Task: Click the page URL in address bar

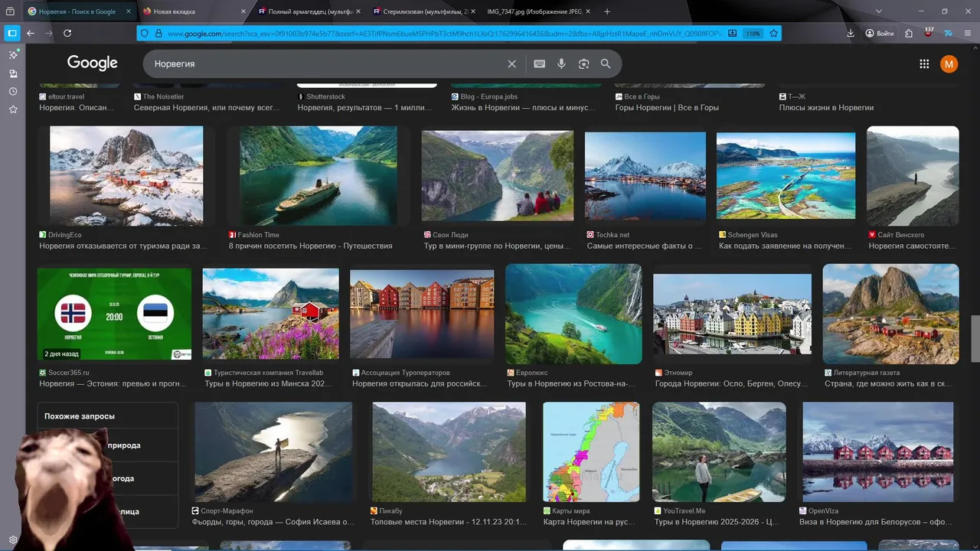Action: pos(444,34)
